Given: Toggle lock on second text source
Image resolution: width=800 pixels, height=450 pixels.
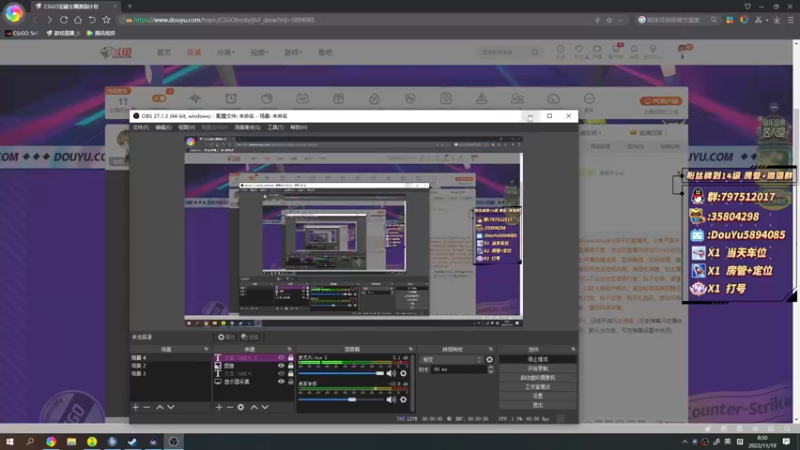Looking at the screenshot, I should pyautogui.click(x=291, y=373).
